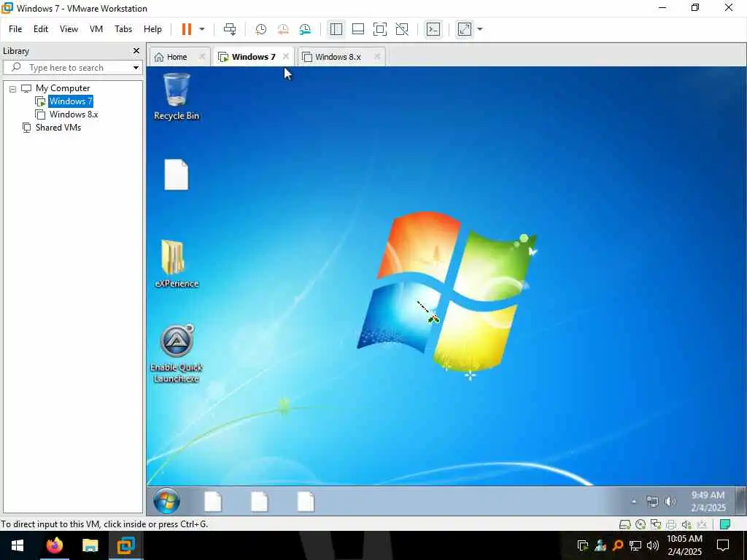The height and width of the screenshot is (560, 747).
Task: Click the CD/DVD device status icon
Action: (x=640, y=524)
